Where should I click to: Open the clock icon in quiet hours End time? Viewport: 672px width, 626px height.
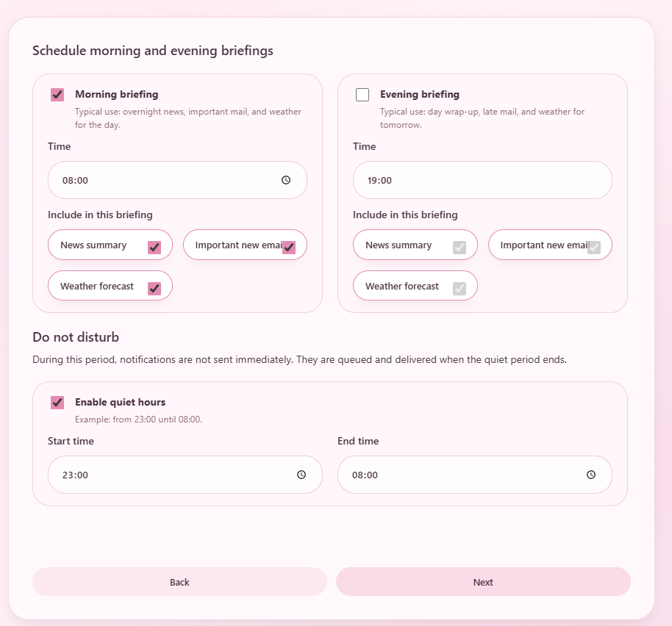pos(590,475)
